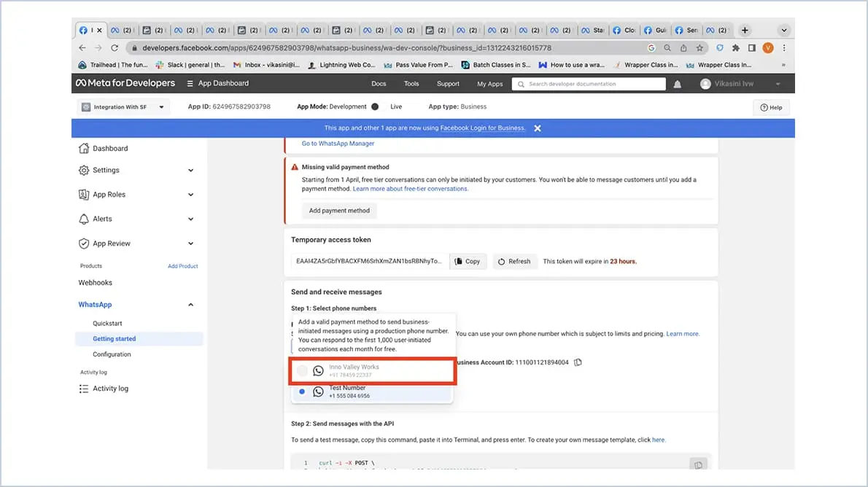Viewport: 868px width, 487px height.
Task: Open the Extensions puzzle icon
Action: point(736,48)
